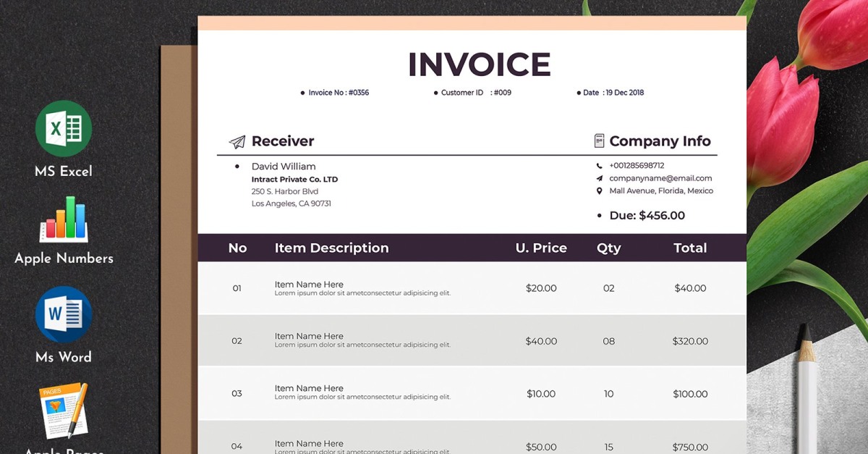Click the $320.00 total in row 02
This screenshot has width=868, height=454.
pyautogui.click(x=690, y=341)
